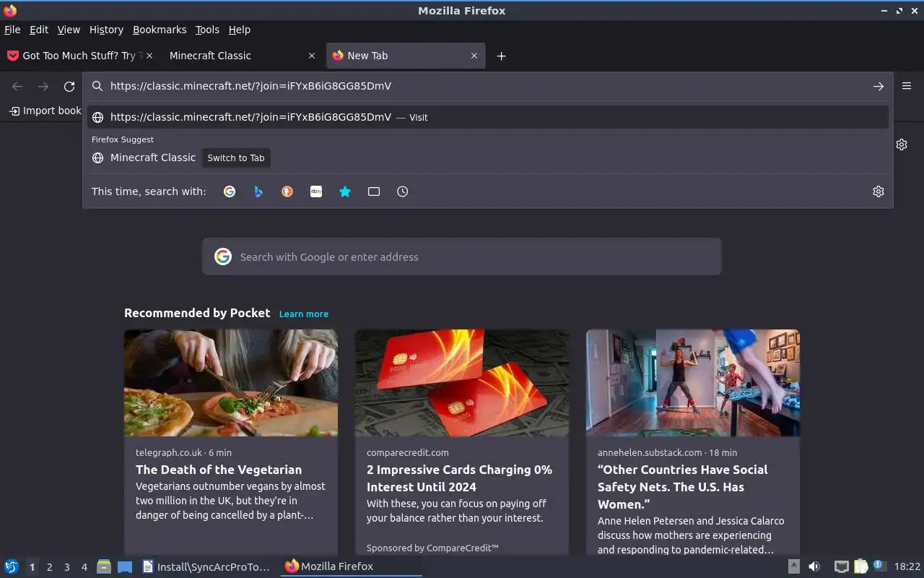The height and width of the screenshot is (578, 924).
Task: Switch to Got Too Much Stuff tab
Action: pos(81,56)
